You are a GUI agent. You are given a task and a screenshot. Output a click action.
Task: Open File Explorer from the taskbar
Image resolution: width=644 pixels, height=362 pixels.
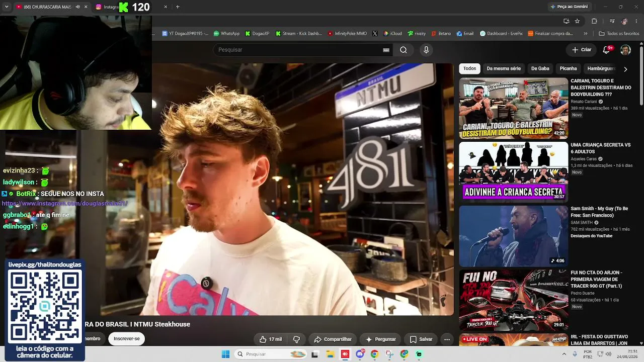[330, 354]
